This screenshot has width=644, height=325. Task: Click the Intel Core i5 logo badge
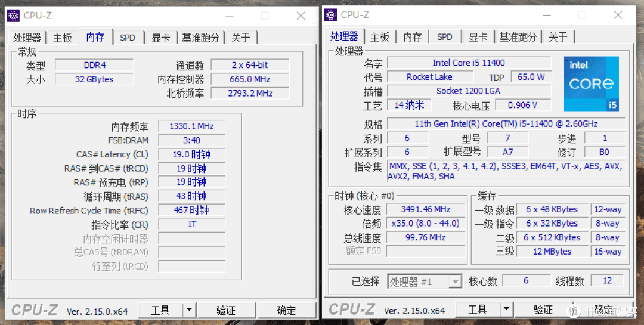592,84
